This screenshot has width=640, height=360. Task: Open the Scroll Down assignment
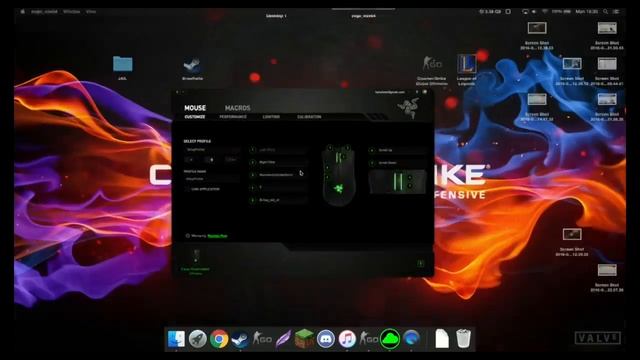tap(398, 162)
